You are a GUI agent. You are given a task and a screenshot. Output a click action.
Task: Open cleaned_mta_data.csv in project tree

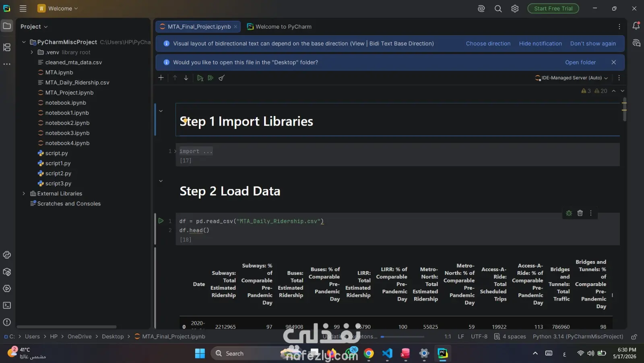click(x=74, y=62)
